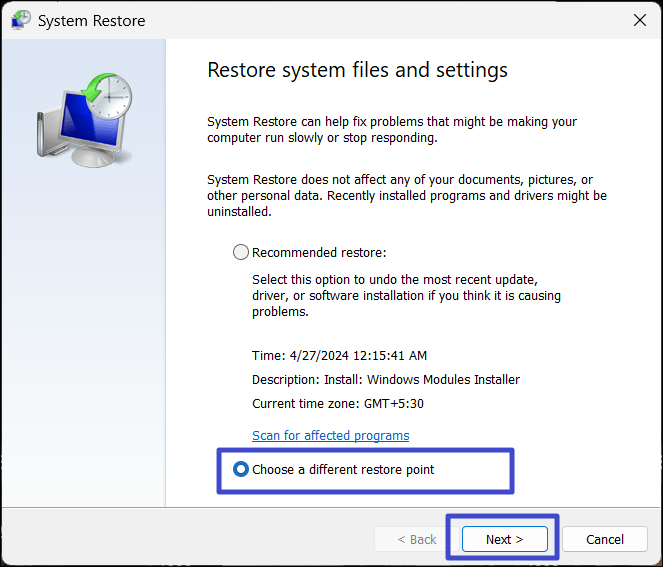
Task: Click paragraph about fixing slow computer problems
Action: 392,129
